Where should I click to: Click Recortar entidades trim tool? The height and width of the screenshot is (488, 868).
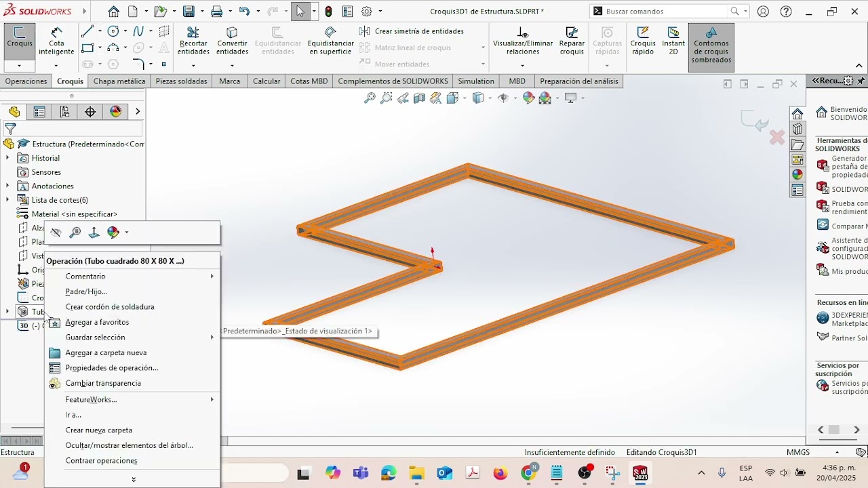pos(193,41)
